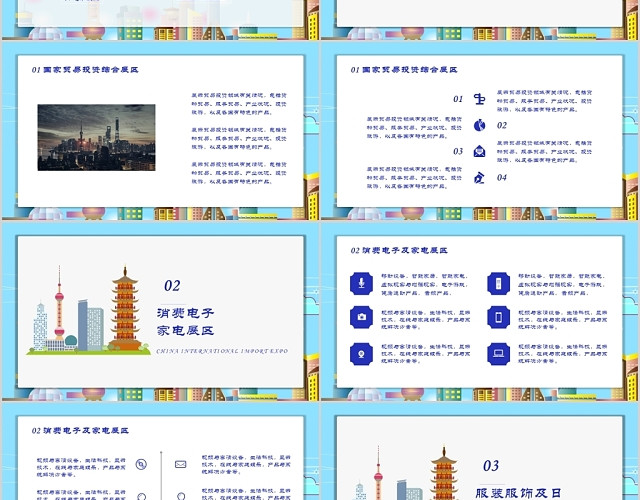Click the title '消费电子'
Image resolution: width=640 pixels, height=500 pixels.
[185, 313]
